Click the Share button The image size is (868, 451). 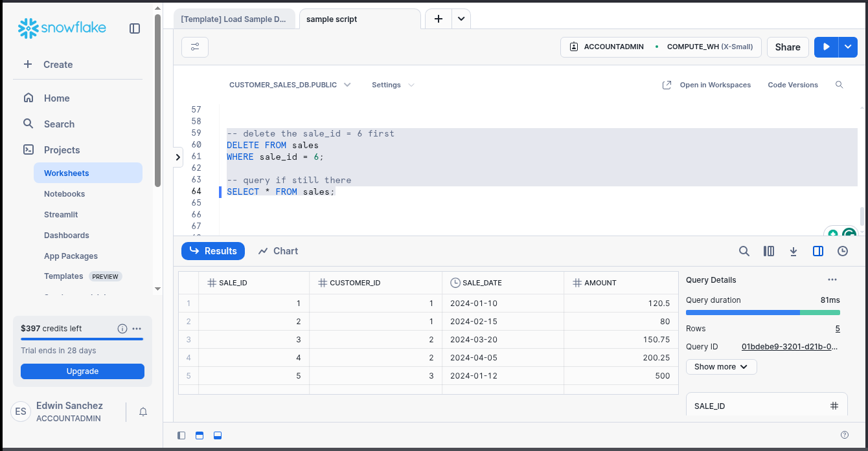788,47
